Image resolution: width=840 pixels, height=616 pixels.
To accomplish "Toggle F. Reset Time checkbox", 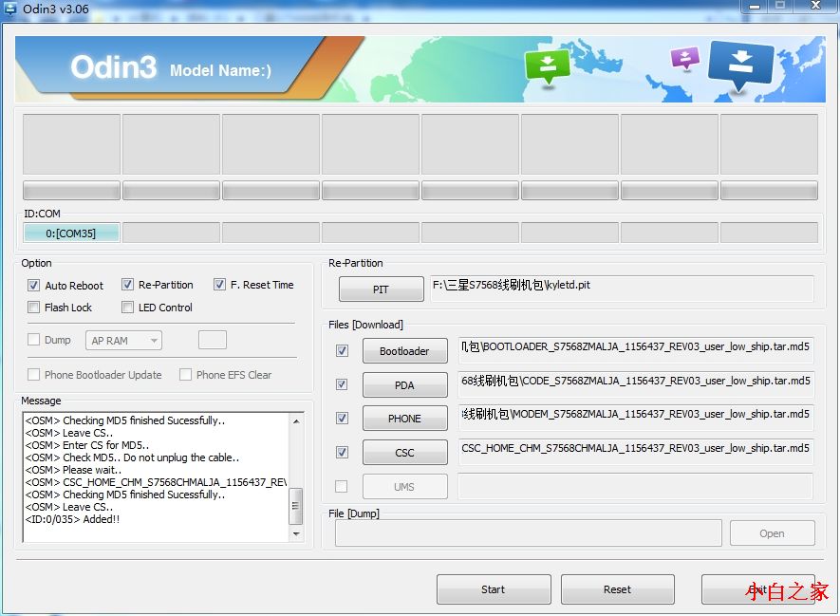I will coord(219,285).
